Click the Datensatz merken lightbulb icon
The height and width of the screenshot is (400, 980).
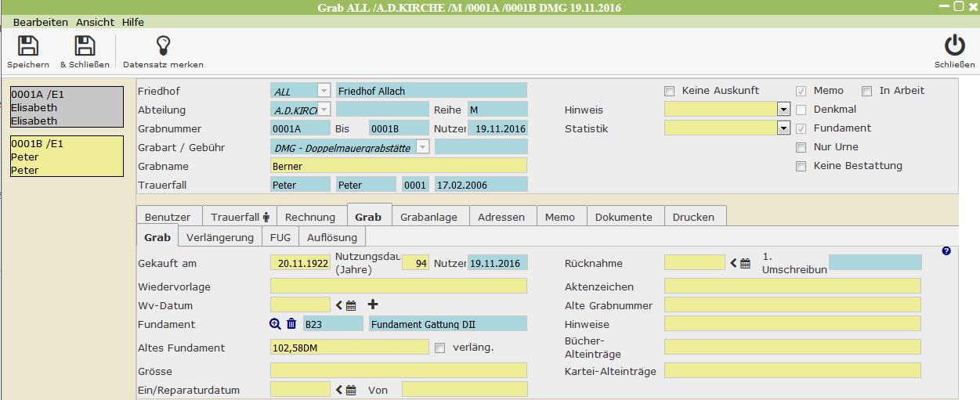coord(163,46)
